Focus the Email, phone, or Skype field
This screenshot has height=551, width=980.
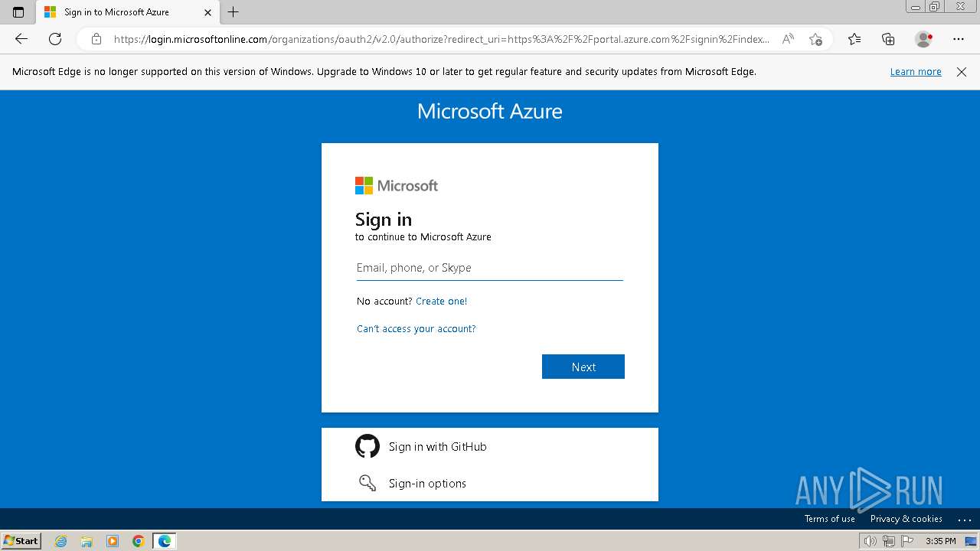point(490,268)
